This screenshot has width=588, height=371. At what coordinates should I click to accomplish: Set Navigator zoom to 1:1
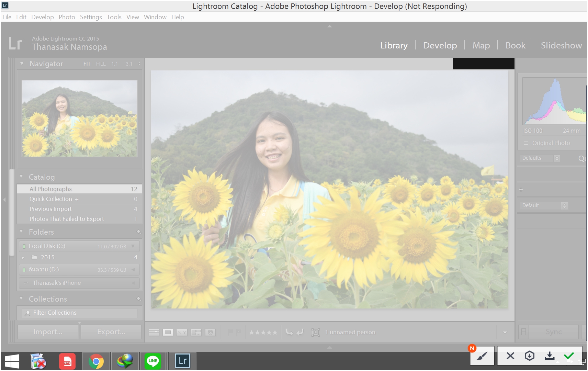[115, 64]
